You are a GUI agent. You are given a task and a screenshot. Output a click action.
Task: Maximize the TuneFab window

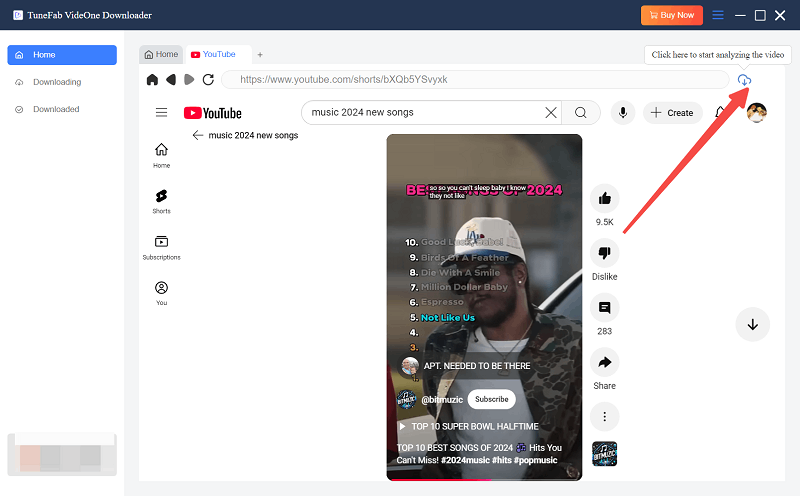tap(760, 15)
